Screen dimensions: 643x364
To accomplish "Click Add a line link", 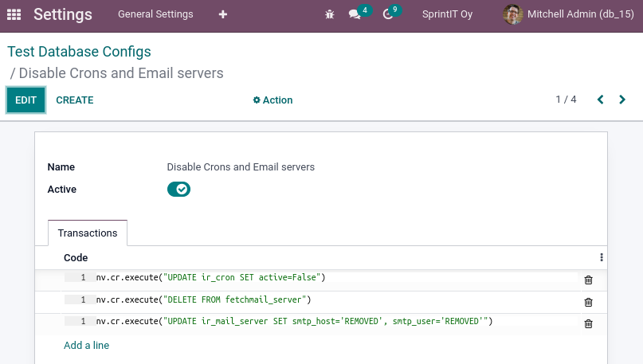I will click(87, 345).
